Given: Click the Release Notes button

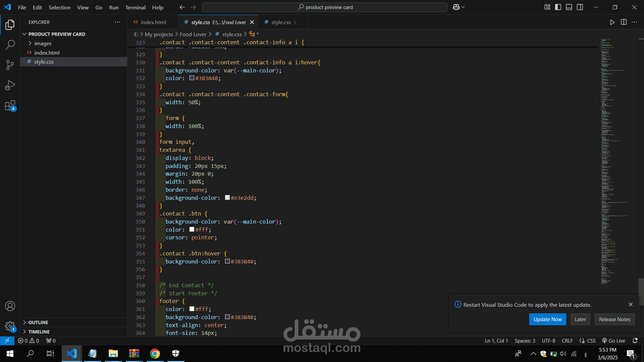Looking at the screenshot, I should point(614,319).
